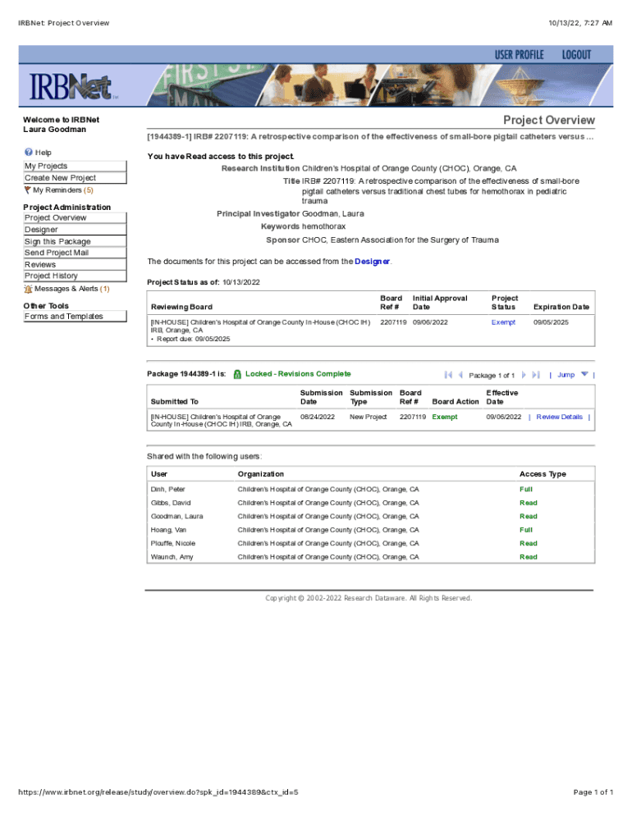This screenshot has width=632, height=840.
Task: Open My Projects in sidebar
Action: click(46, 167)
